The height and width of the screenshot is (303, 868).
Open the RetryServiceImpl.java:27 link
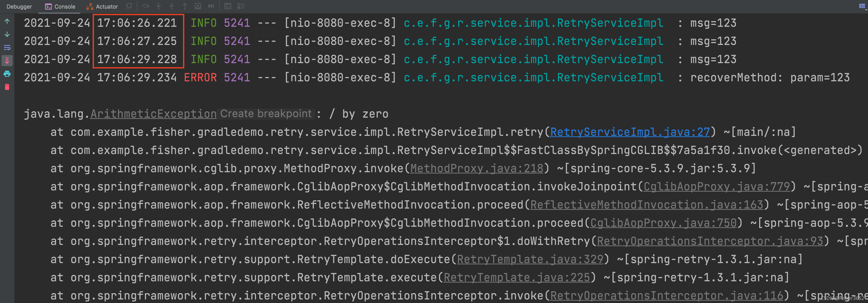[x=630, y=132]
